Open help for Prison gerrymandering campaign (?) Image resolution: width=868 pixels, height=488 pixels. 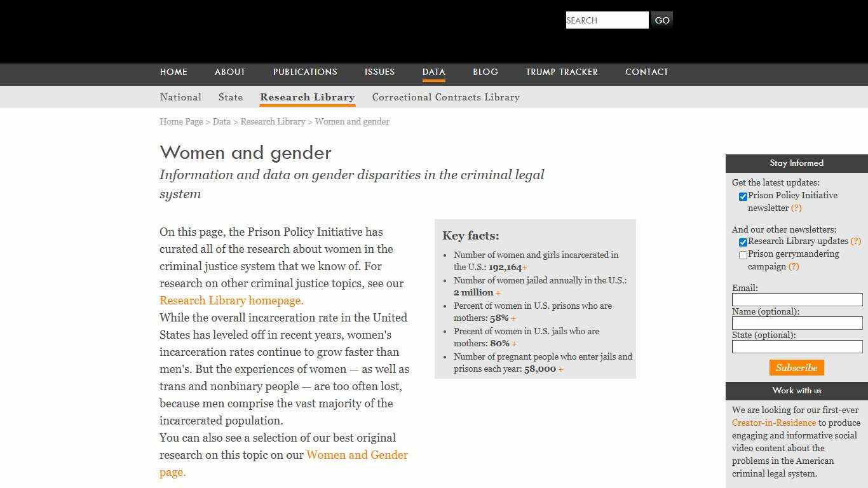[x=792, y=266]
